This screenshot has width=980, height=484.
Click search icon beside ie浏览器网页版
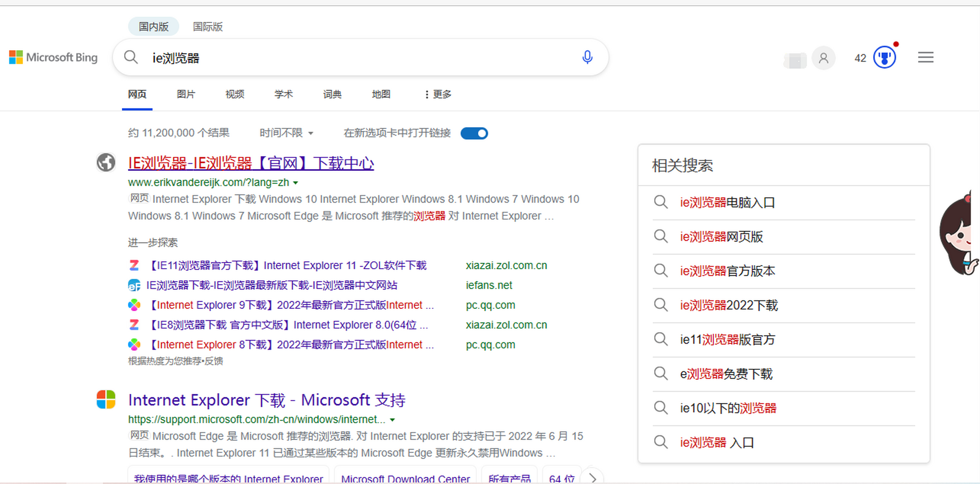coord(661,236)
